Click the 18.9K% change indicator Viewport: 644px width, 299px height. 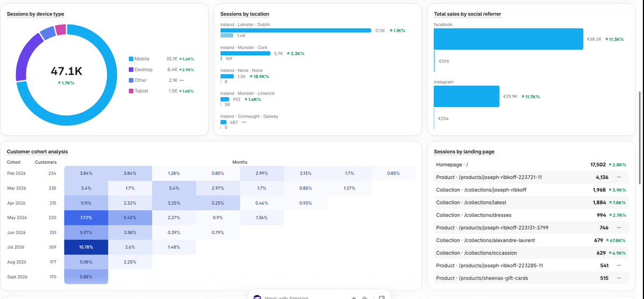point(260,77)
